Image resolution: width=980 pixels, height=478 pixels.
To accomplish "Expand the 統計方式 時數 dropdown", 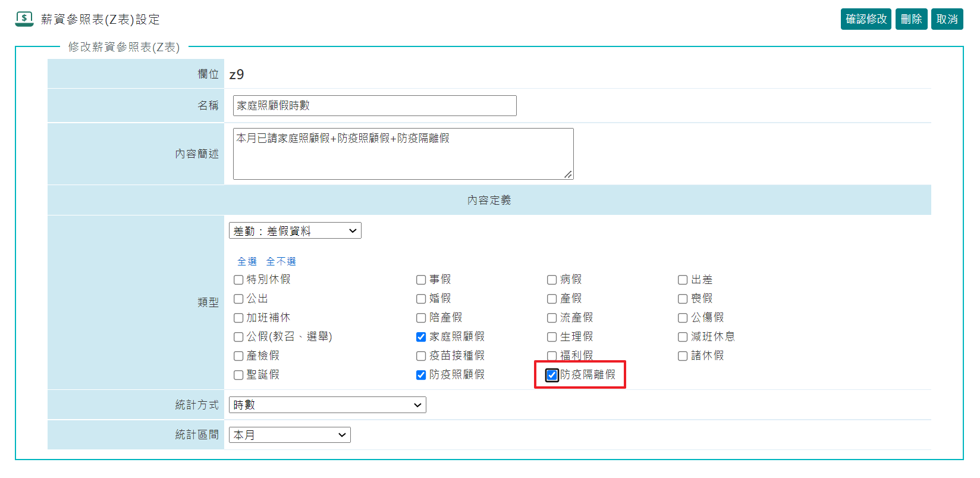I will pyautogui.click(x=327, y=405).
